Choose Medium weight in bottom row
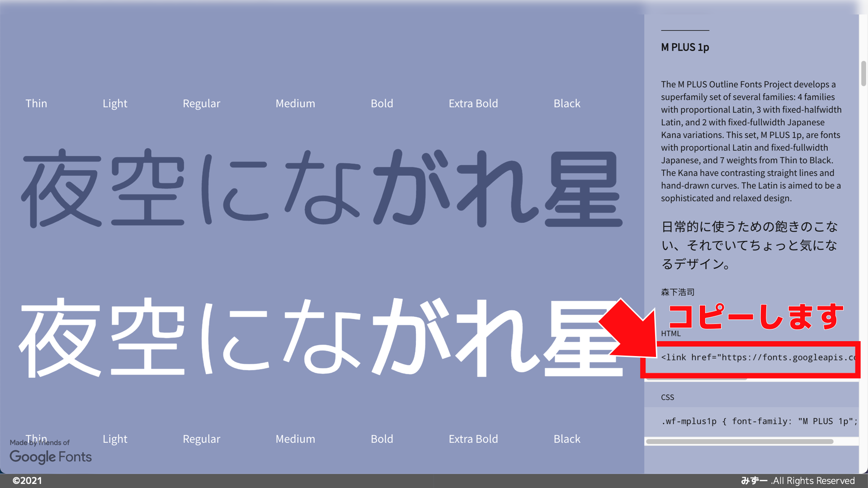This screenshot has width=868, height=488. click(x=295, y=439)
